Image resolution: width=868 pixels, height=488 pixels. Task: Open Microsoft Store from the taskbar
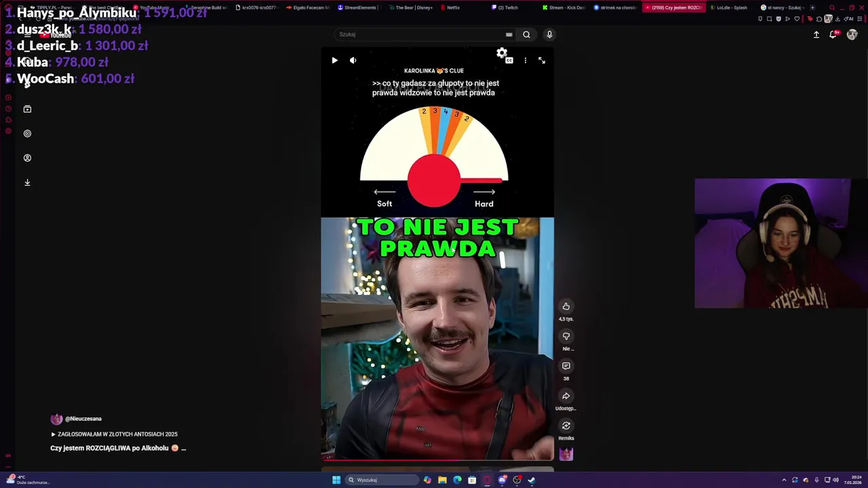pos(472,480)
